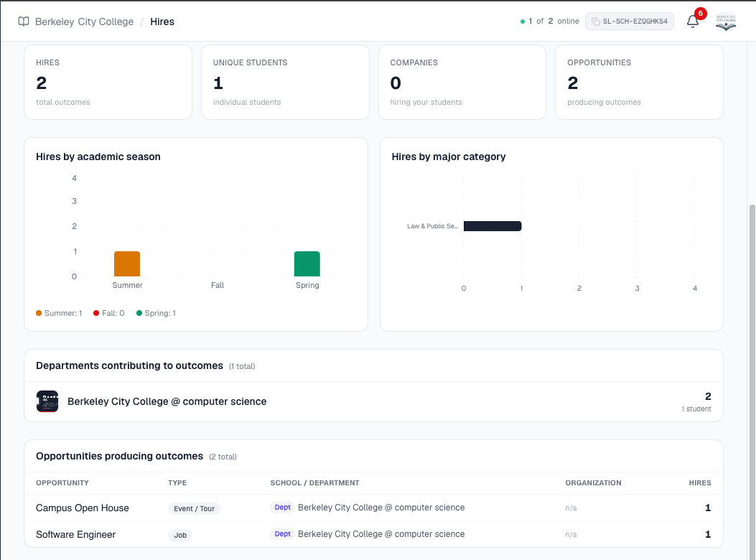
Task: Open Berkeley City College @ computer science department row
Action: tap(373, 402)
